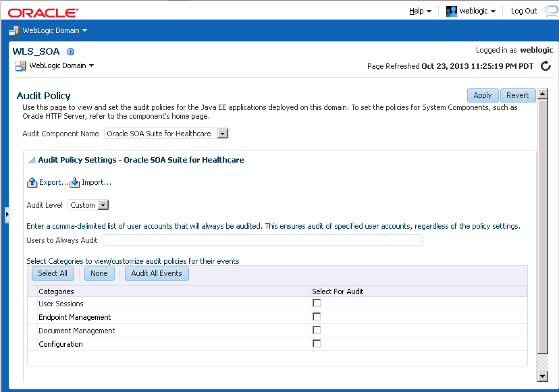Click the scrollbar up arrow
This screenshot has height=392, width=559.
543,94
